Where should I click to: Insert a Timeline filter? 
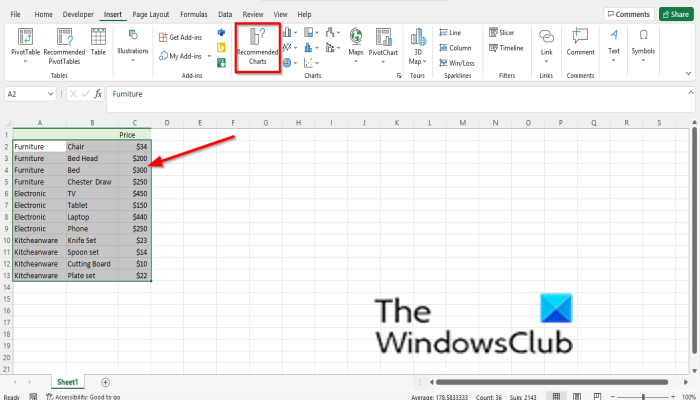(506, 48)
